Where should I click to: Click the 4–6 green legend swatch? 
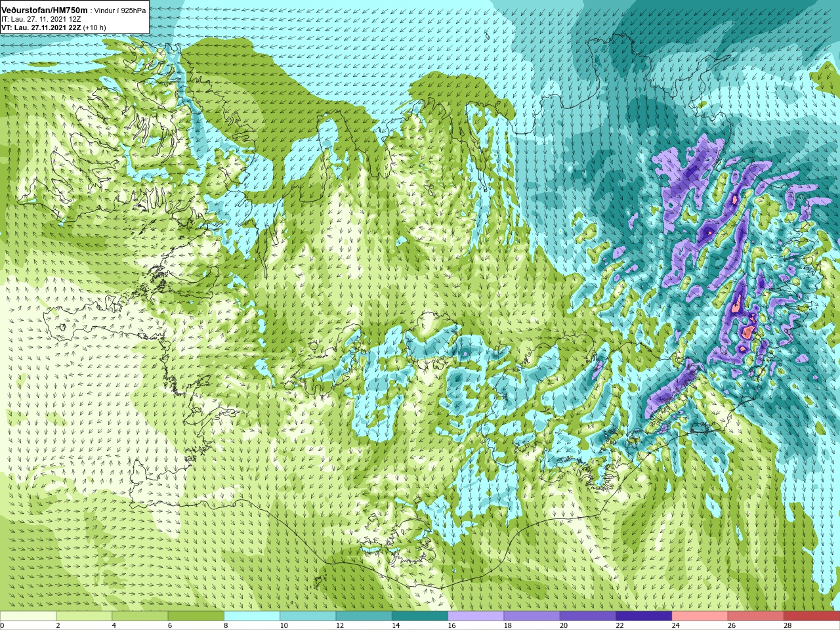coord(140,616)
